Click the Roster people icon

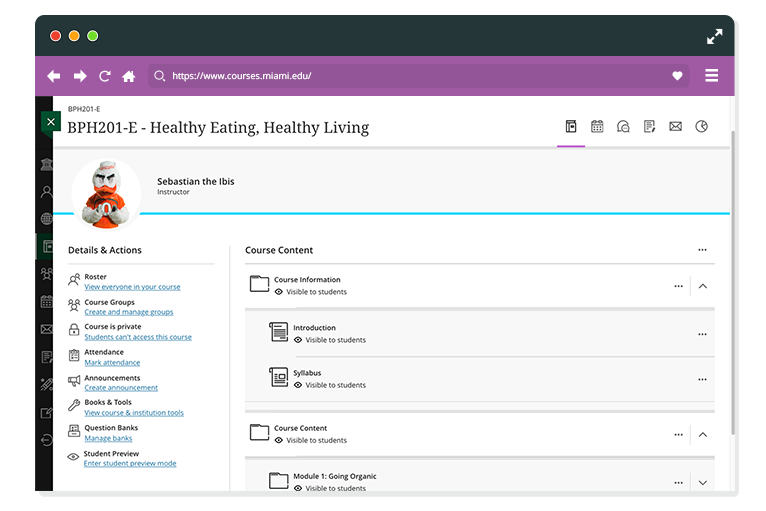[74, 279]
